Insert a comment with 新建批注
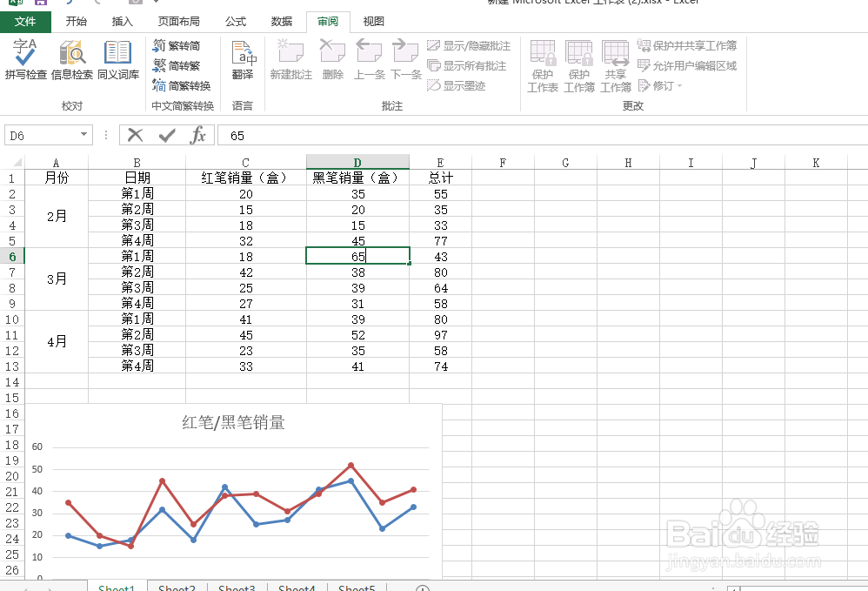Viewport: 868px width, 591px height. [x=290, y=63]
